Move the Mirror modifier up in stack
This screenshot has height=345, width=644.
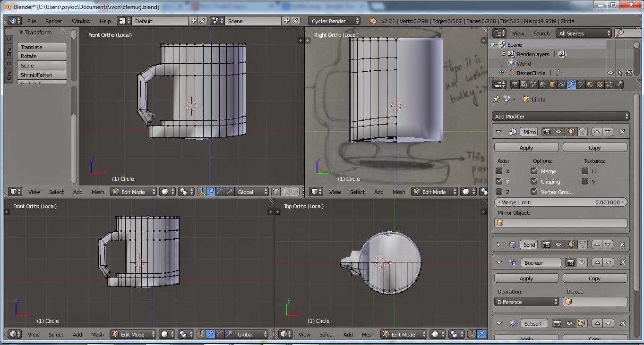point(597,132)
